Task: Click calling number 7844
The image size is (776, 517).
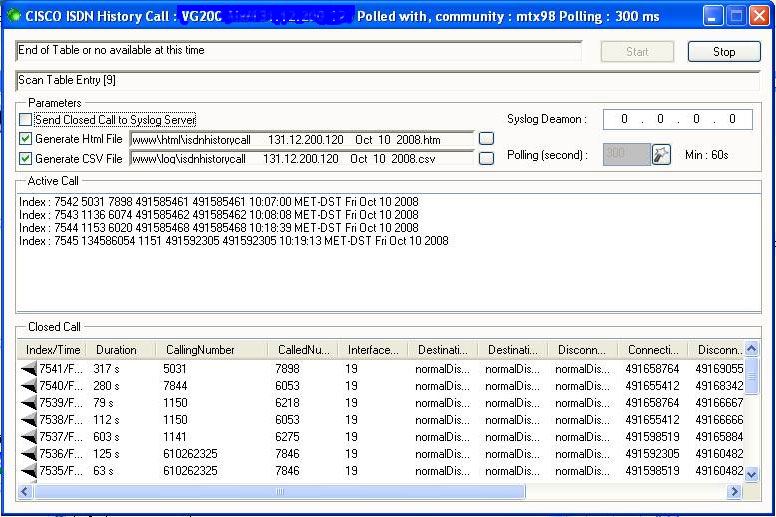Action: pos(175,386)
